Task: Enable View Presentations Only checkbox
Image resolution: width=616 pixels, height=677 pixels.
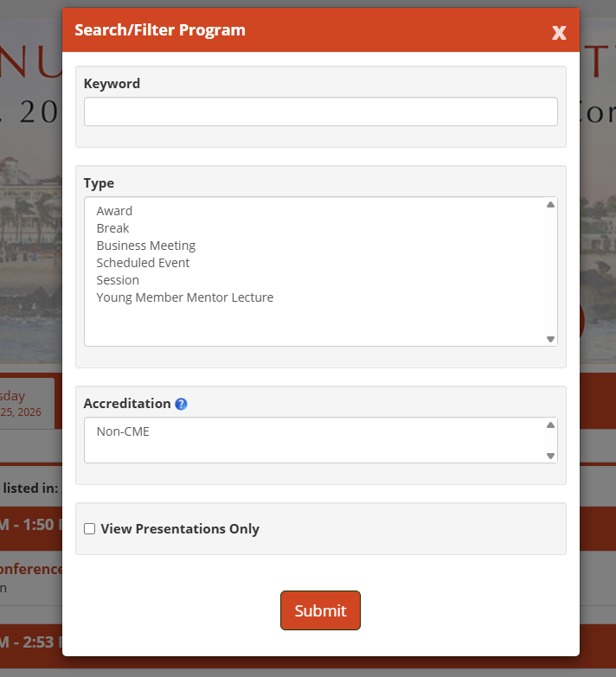Action: pos(89,529)
